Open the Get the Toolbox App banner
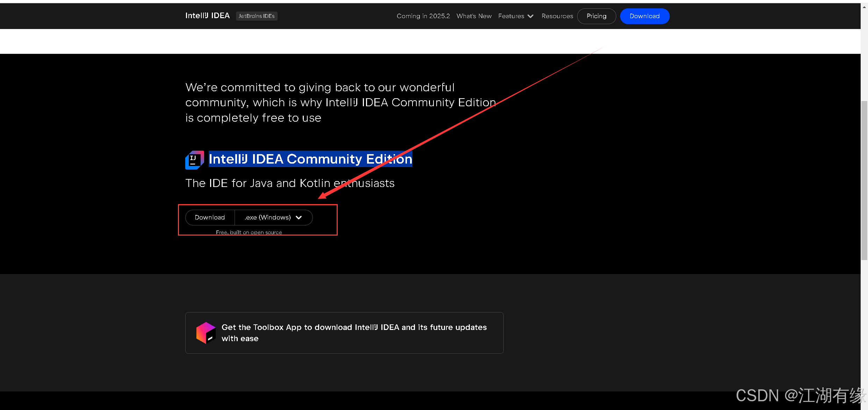Image resolution: width=868 pixels, height=410 pixels. point(344,333)
